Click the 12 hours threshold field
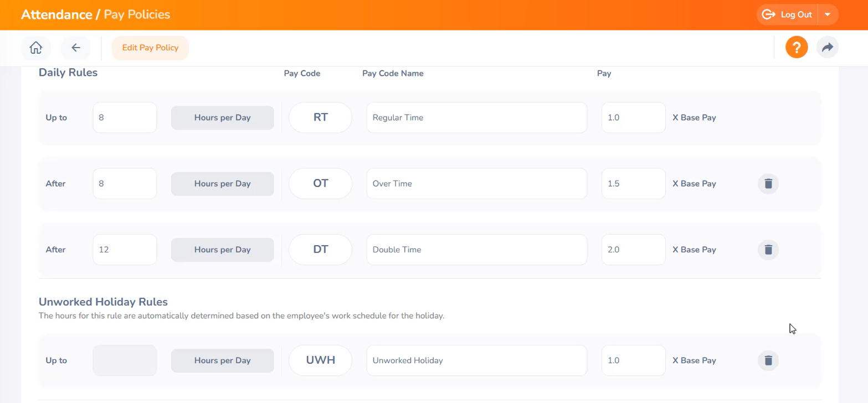 point(125,250)
